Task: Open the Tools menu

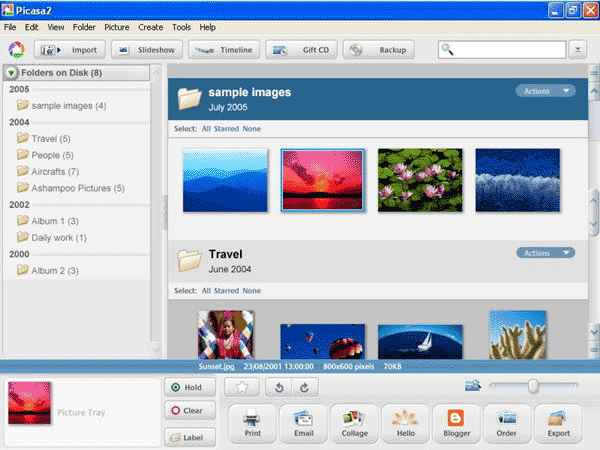Action: click(181, 27)
